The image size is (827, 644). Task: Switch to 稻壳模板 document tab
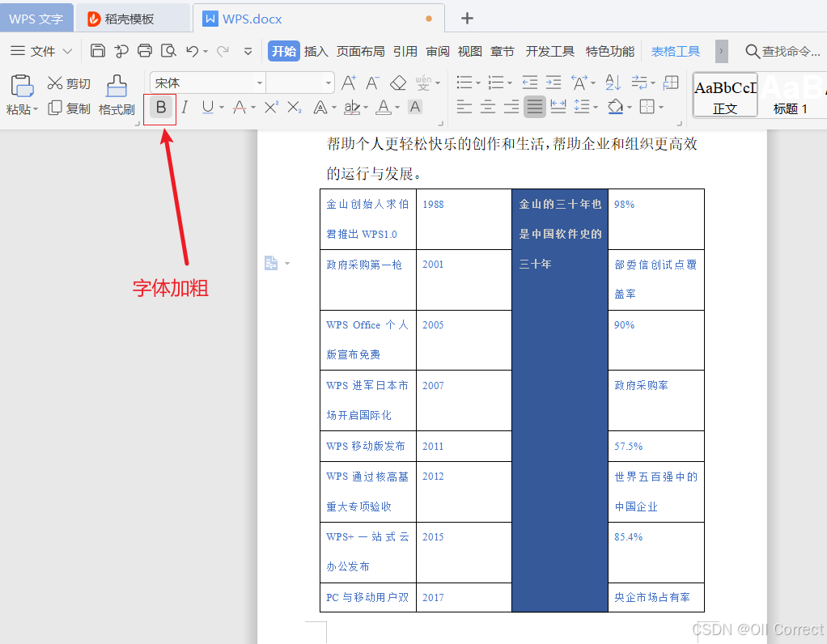(133, 19)
